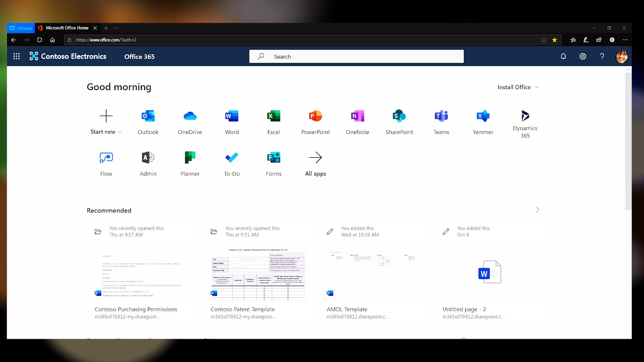Launch Word from the app list
This screenshot has height=362, width=644.
tap(232, 122)
